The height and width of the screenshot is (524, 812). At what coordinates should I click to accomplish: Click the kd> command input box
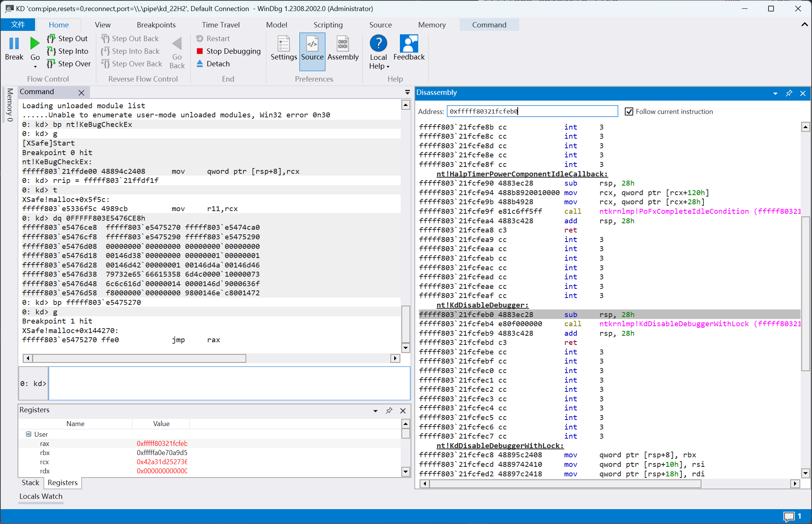tap(229, 383)
